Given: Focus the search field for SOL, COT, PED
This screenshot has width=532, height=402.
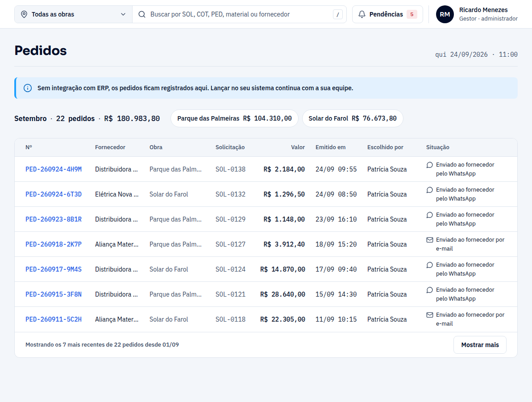Looking at the screenshot, I should pos(239,14).
